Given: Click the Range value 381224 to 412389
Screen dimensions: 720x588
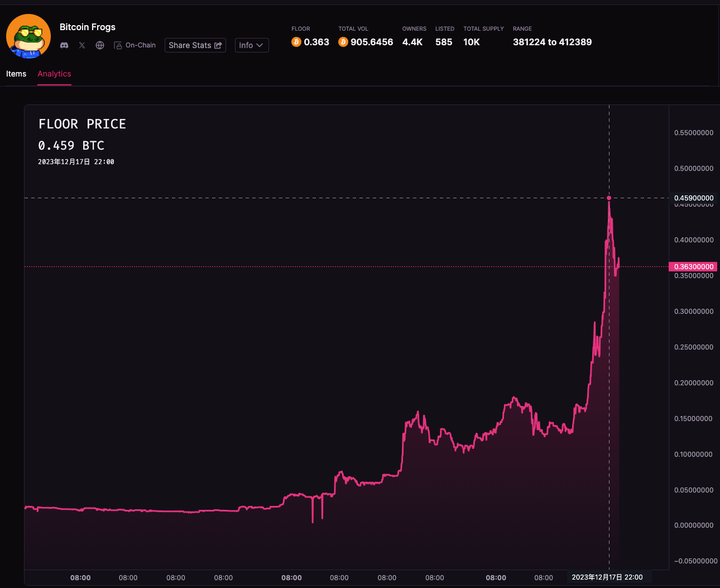Looking at the screenshot, I should click(552, 42).
